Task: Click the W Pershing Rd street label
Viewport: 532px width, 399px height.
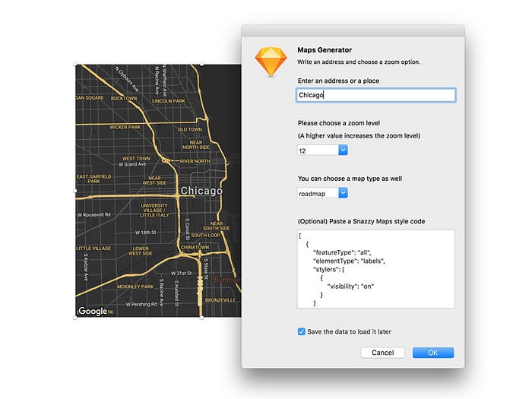Action: [141, 304]
